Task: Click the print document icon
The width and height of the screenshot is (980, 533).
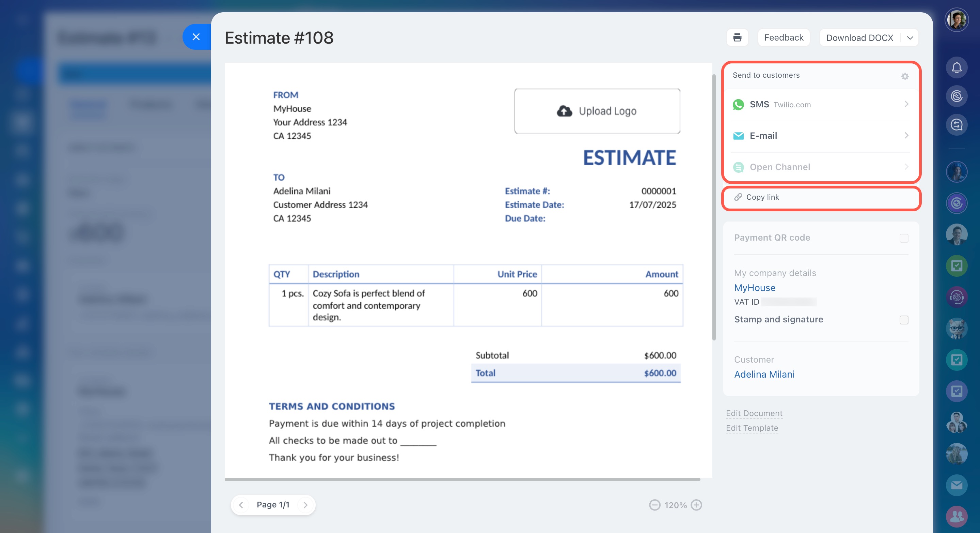Action: (x=737, y=38)
